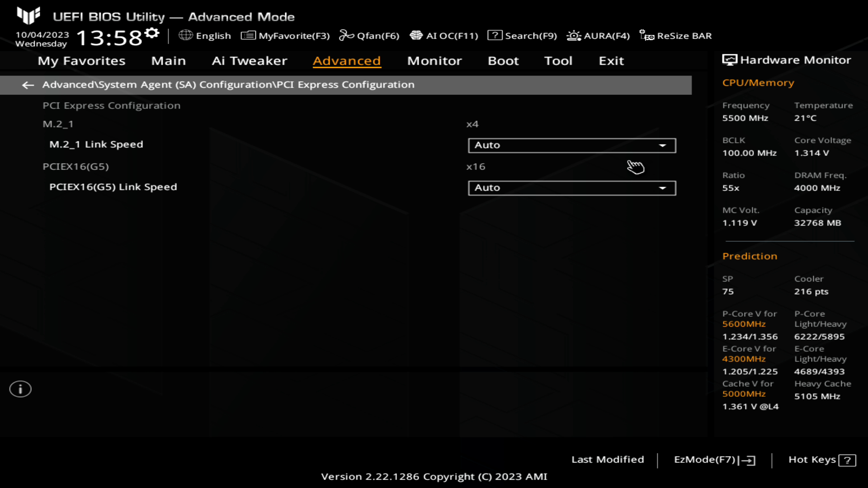
Task: Click the 21°C temperature value
Action: tap(805, 118)
